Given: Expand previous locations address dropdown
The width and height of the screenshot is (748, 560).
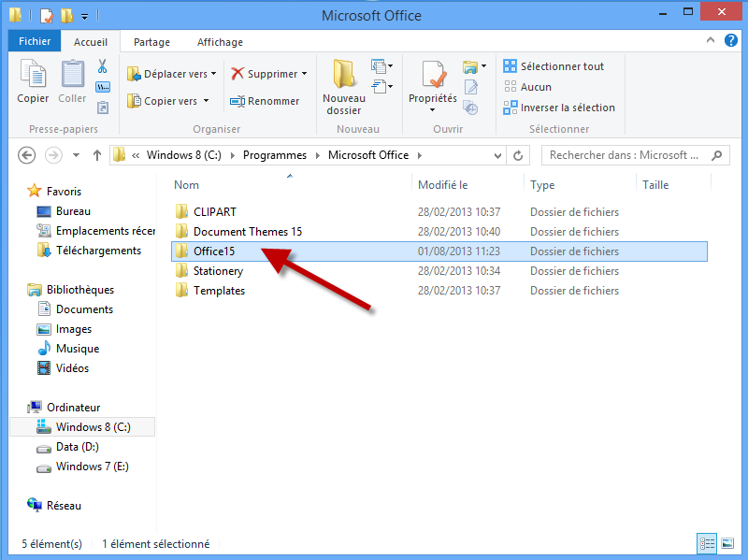Looking at the screenshot, I should [497, 155].
